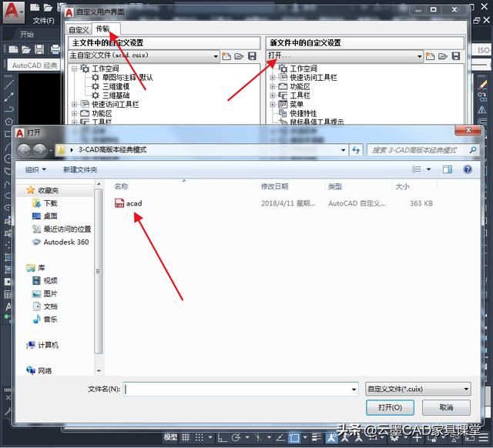493x448 pixels.
Task: Create new customization file in main file pane
Action: [226, 56]
